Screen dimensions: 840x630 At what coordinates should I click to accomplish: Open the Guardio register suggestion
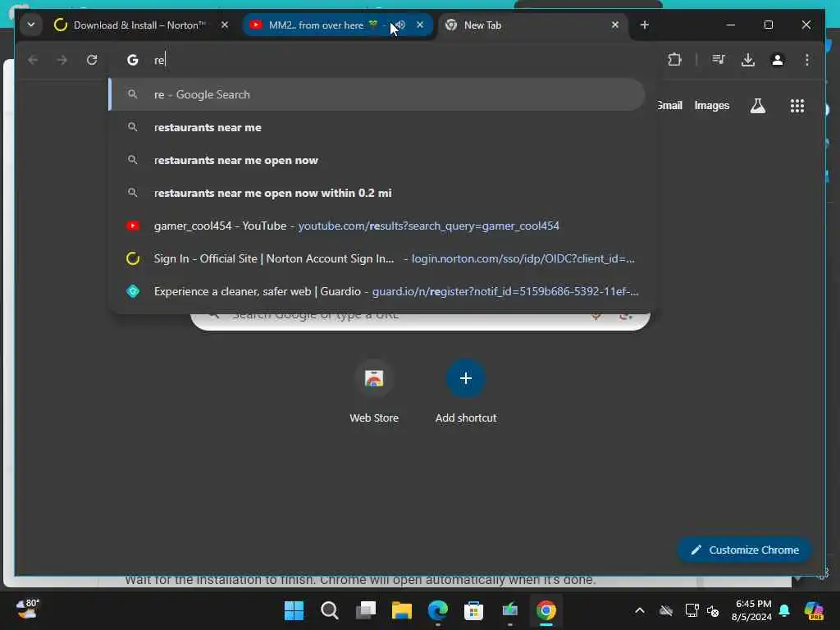[x=377, y=291]
